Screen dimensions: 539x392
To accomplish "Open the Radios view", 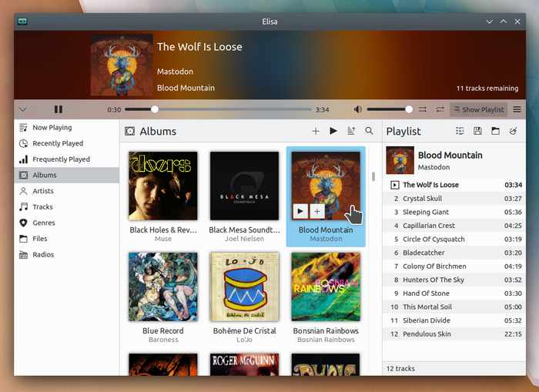I will tap(67, 254).
